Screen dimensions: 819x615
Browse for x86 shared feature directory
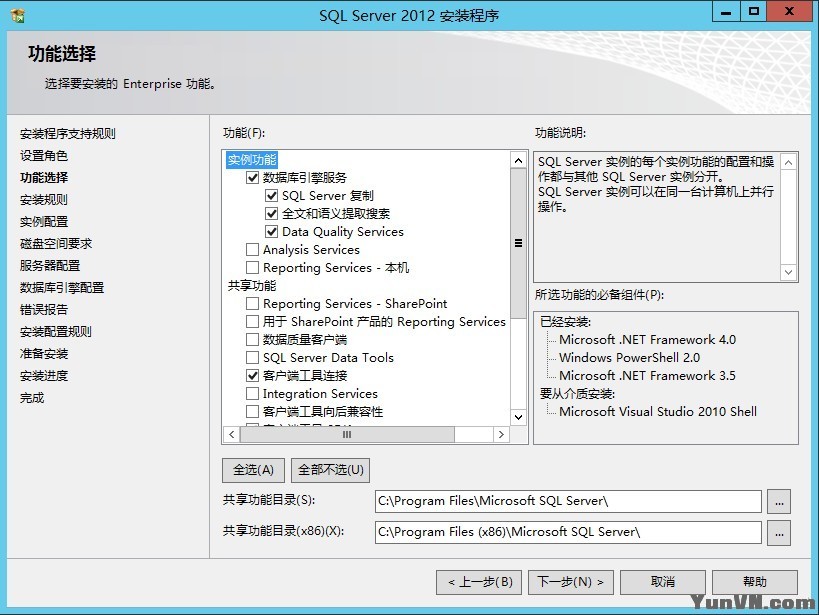(779, 533)
